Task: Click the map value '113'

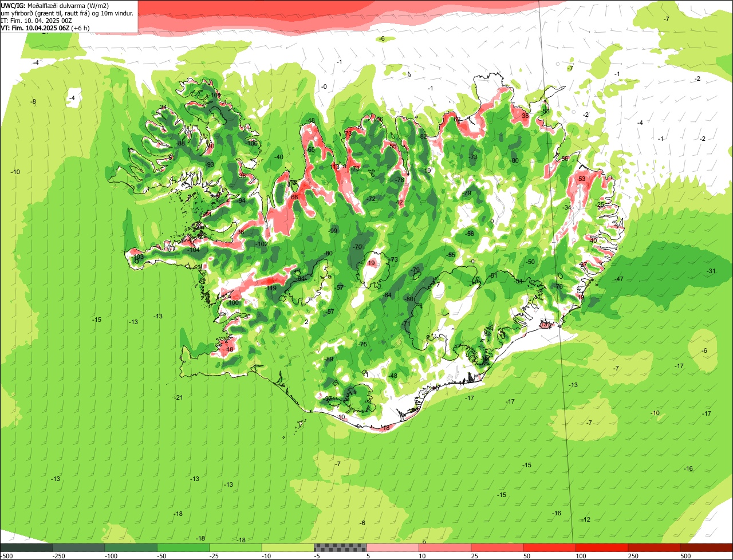Action: point(335,167)
